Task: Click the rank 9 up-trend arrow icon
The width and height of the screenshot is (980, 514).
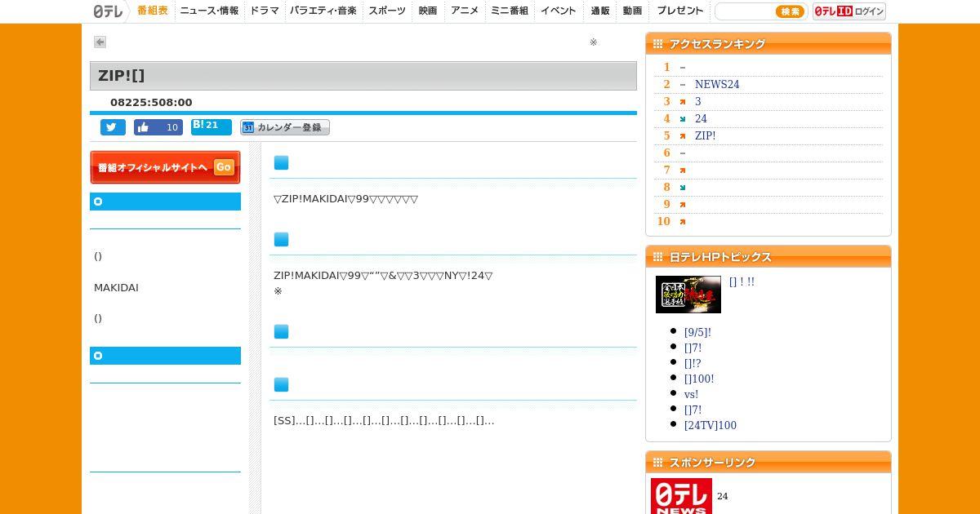Action: [683, 205]
